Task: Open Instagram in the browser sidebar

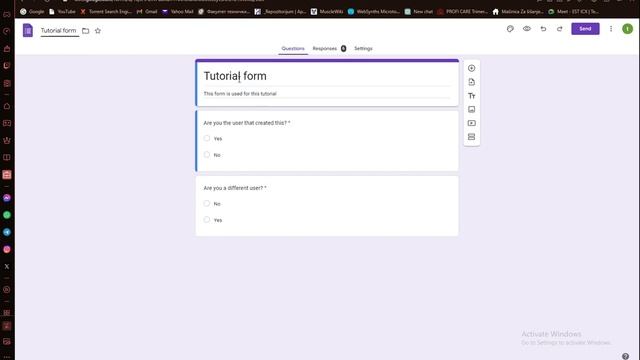Action: tap(7, 249)
